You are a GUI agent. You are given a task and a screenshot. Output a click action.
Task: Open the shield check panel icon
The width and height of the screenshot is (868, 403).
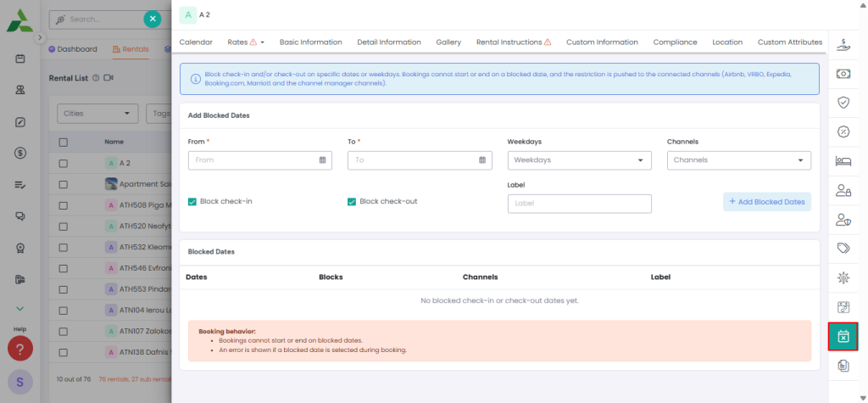(843, 103)
